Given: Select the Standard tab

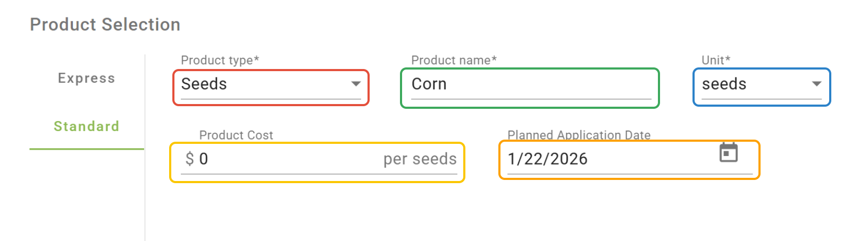Looking at the screenshot, I should coord(86,126).
